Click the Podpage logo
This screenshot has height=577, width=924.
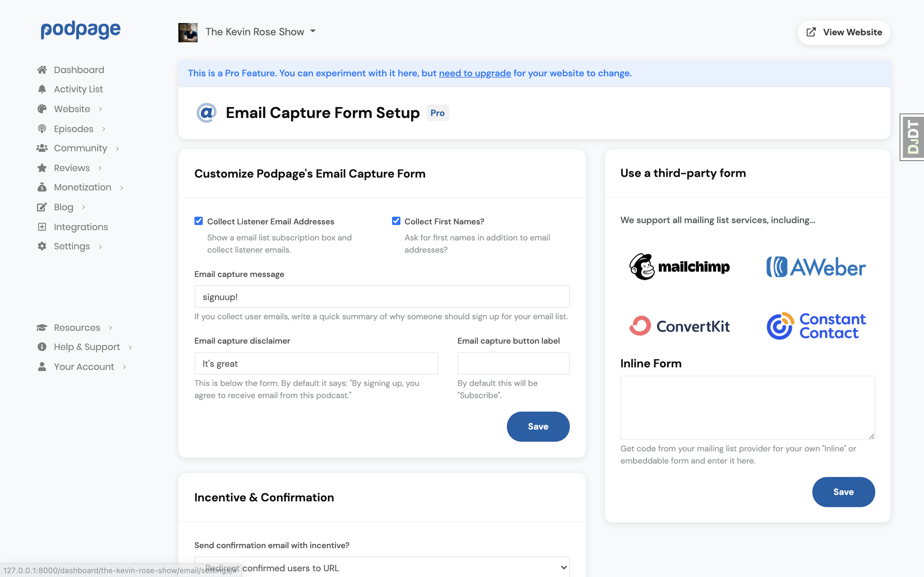80,30
